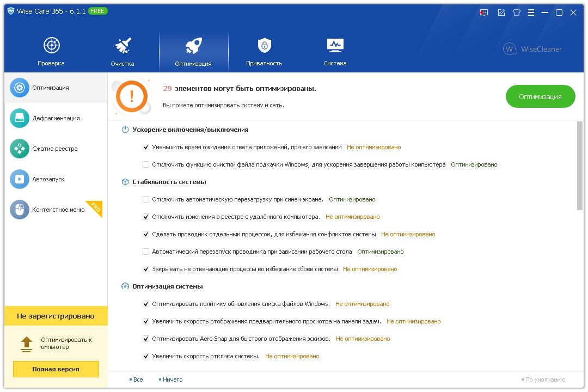
Task: Click the edit note icon in title bar
Action: click(x=501, y=13)
